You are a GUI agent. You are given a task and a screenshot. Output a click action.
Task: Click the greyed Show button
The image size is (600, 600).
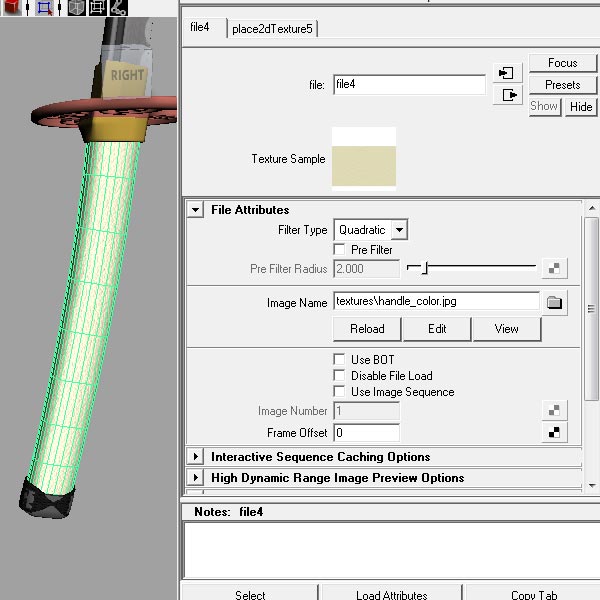pyautogui.click(x=545, y=106)
